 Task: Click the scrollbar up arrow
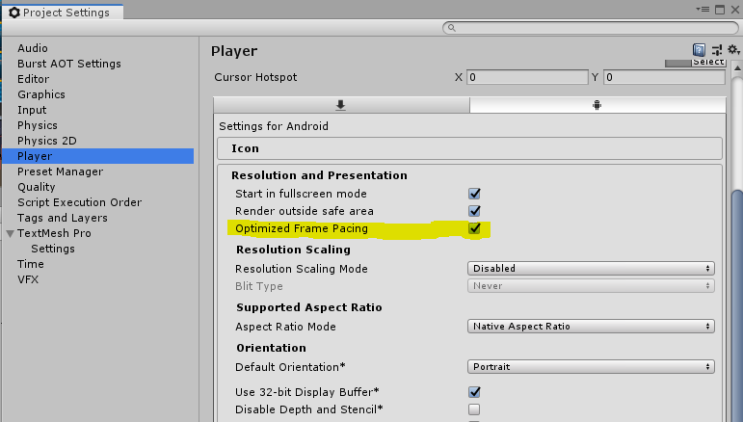(x=737, y=68)
